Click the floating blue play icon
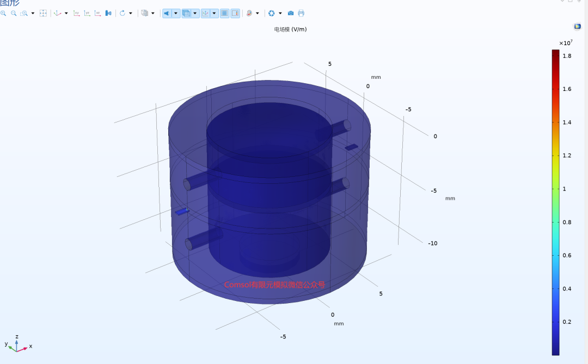The height and width of the screenshot is (364, 588). pos(578,26)
